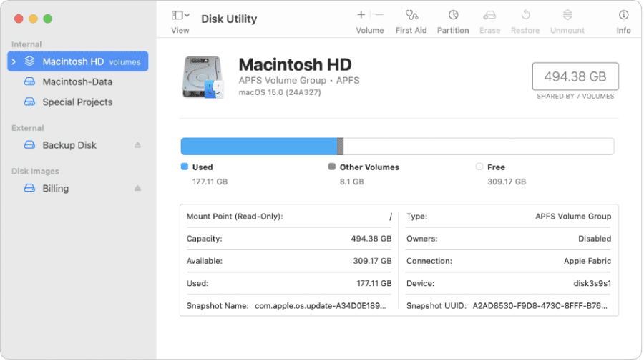Eject the Backup Disk
644x361 pixels.
[x=137, y=145]
